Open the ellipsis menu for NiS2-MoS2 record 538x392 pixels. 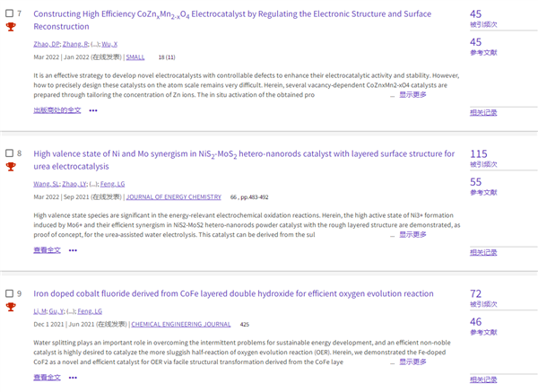[x=73, y=250]
